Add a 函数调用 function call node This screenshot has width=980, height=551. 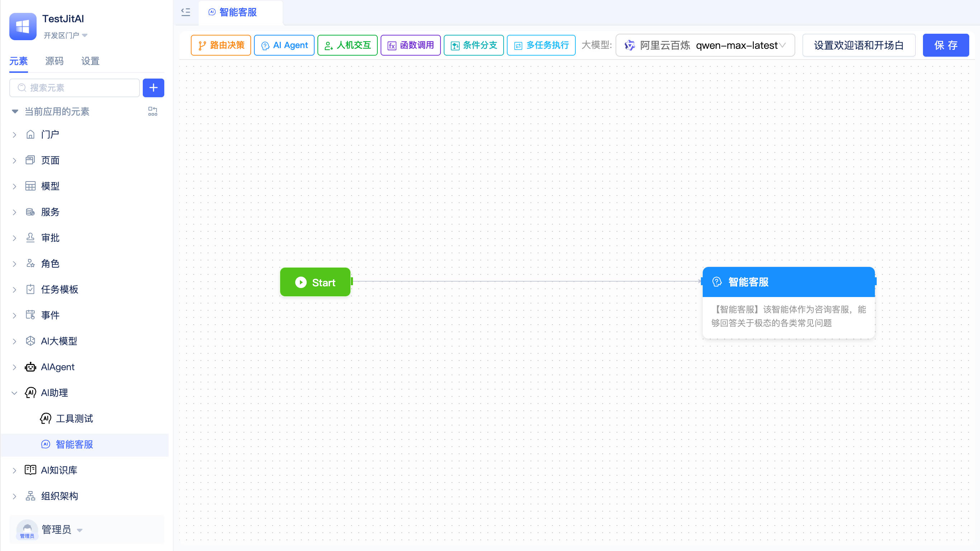(x=410, y=45)
